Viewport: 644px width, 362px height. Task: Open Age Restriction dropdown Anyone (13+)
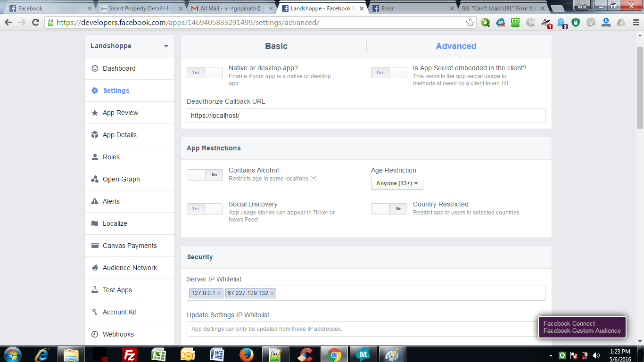pos(397,183)
